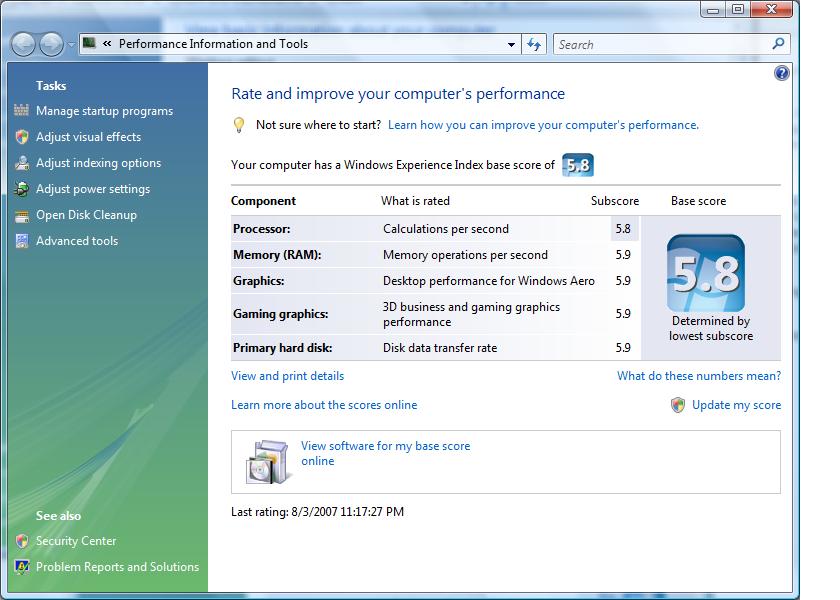Select the Gaming graphics row label

280,314
